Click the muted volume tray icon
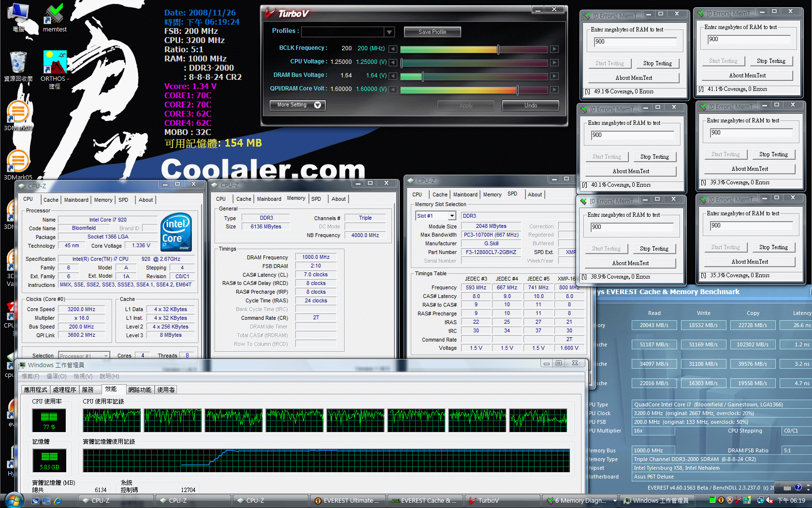812x508 pixels. pyautogui.click(x=769, y=500)
